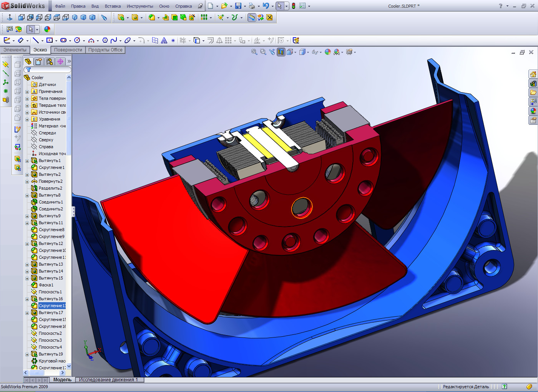Expand the Уравнения tree node
Viewport: 538px width, 392px height.
point(27,119)
